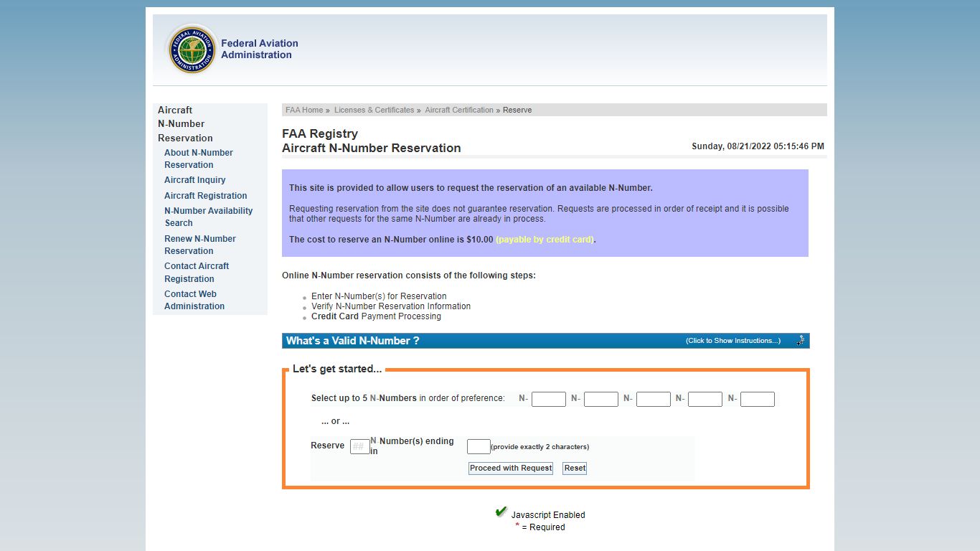The height and width of the screenshot is (551, 980).
Task: Go to Aircraft Registration in the sidebar
Action: click(206, 196)
